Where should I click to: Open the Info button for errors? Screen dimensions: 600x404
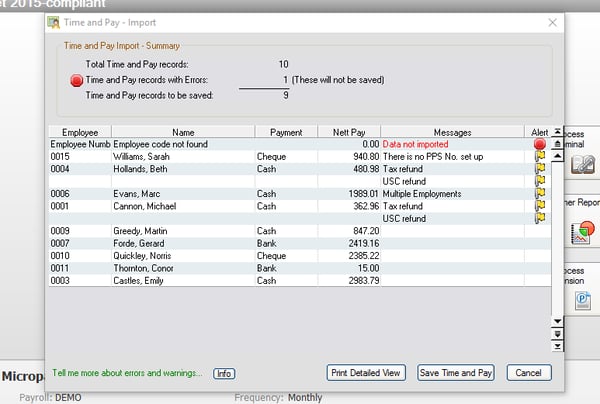coord(224,373)
